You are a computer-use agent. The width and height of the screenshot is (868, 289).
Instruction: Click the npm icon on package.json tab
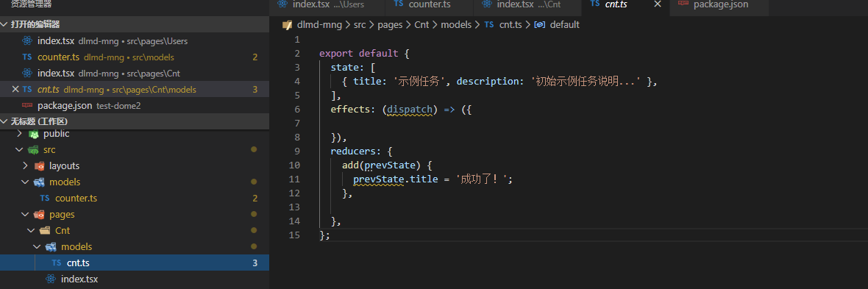(683, 4)
